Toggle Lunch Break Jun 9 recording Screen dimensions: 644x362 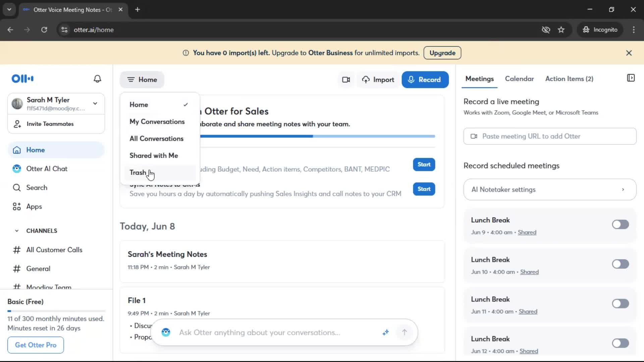[x=620, y=224]
